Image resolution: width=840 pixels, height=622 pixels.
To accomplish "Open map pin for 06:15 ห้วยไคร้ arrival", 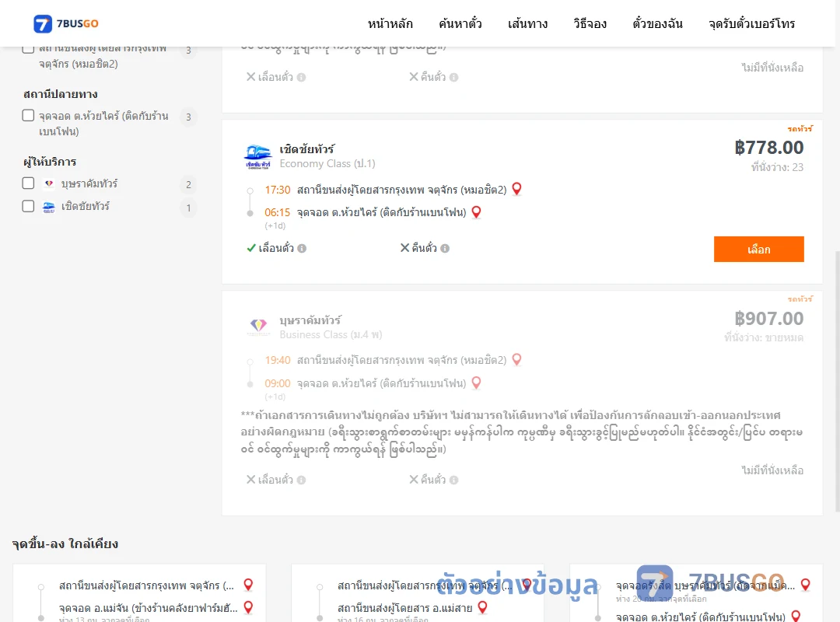I will (476, 212).
